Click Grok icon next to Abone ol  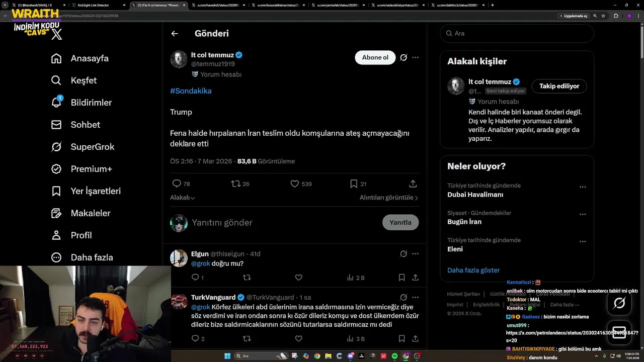[404, 57]
